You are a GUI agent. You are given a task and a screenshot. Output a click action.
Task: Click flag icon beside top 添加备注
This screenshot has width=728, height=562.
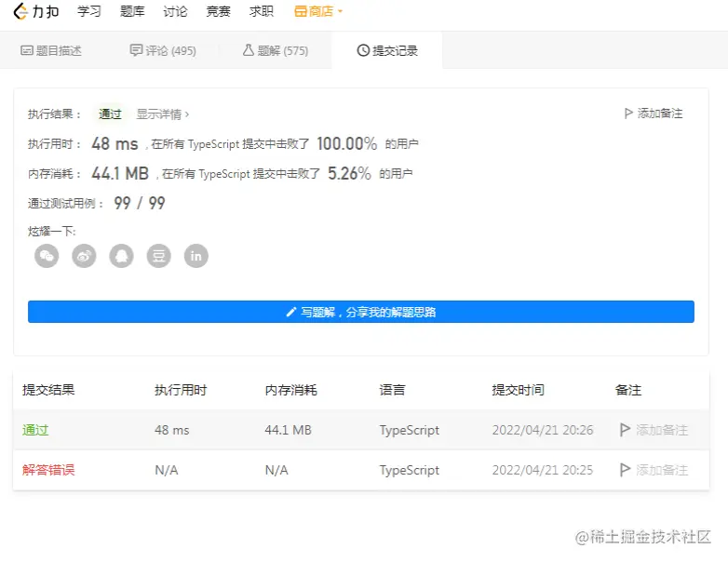tap(628, 114)
